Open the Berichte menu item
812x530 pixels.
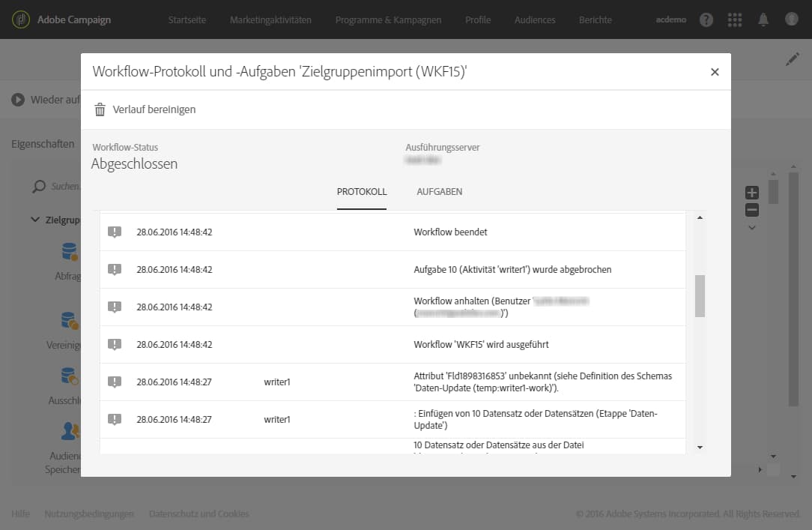595,20
